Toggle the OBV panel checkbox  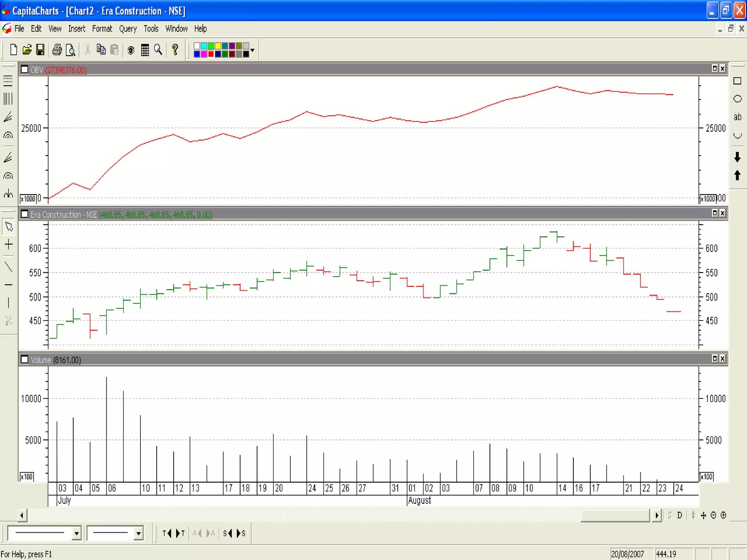[24, 69]
